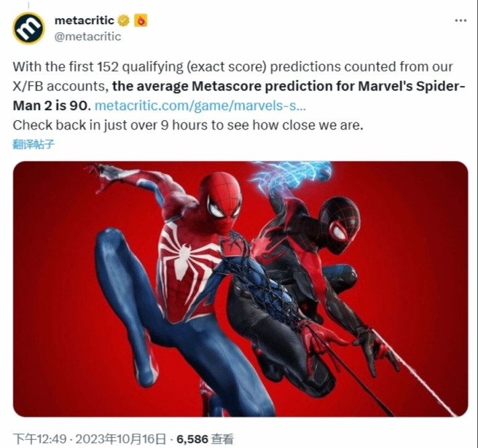Click the 6,586 views count
The height and width of the screenshot is (448, 478).
(205, 439)
